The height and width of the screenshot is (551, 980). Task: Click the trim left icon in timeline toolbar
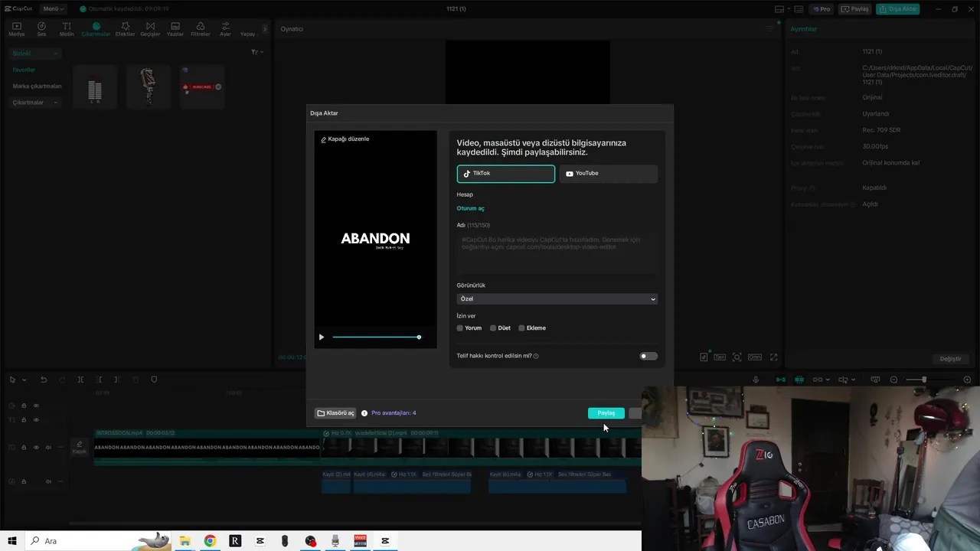(99, 380)
